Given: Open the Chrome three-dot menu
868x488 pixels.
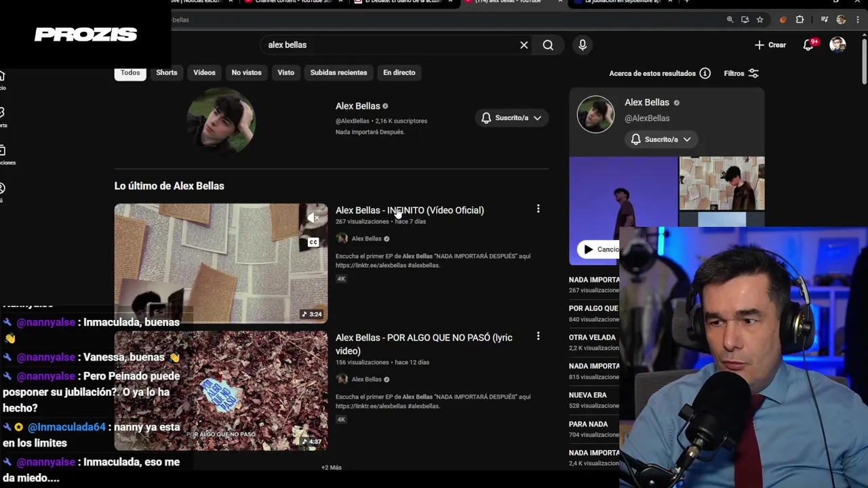Looking at the screenshot, I should 857,20.
